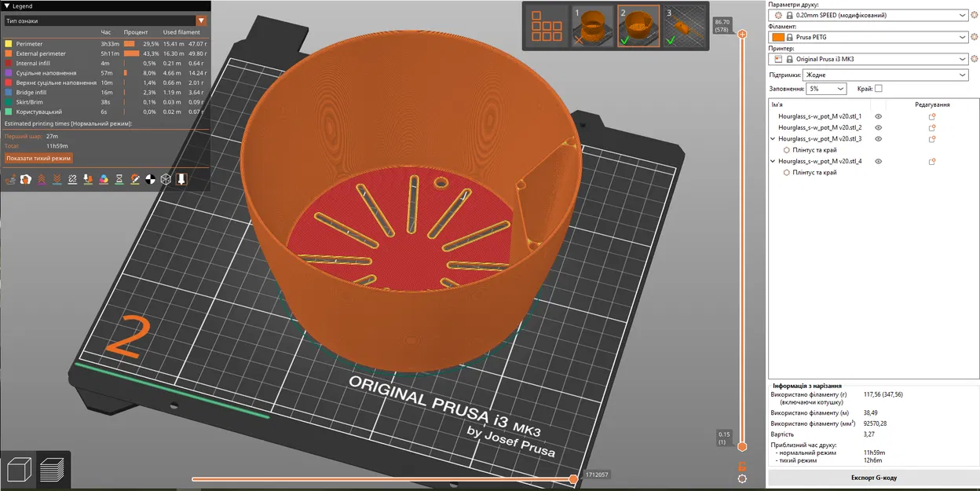Toggle print pauses hourglass icon in legend

[x=119, y=179]
